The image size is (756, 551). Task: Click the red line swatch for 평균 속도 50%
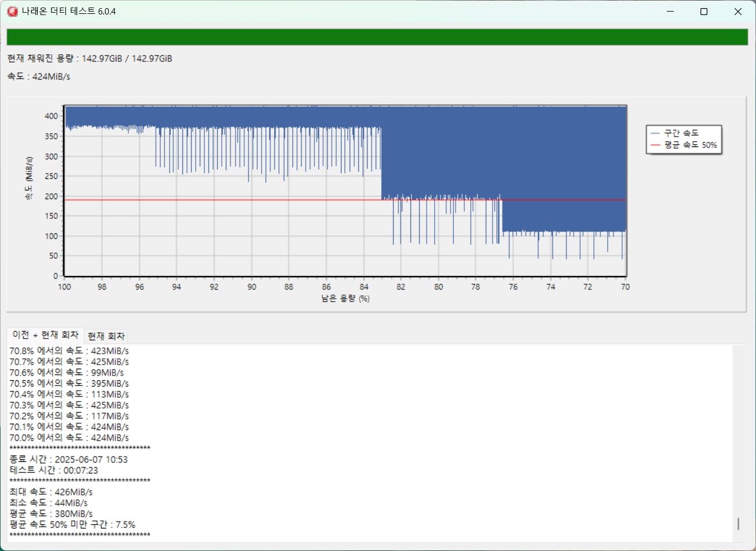[x=655, y=145]
